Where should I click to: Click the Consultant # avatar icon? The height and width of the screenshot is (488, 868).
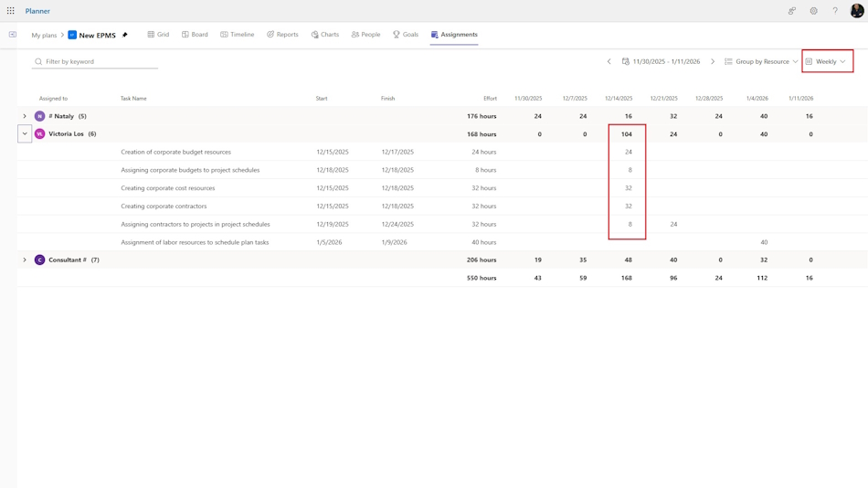click(x=39, y=260)
